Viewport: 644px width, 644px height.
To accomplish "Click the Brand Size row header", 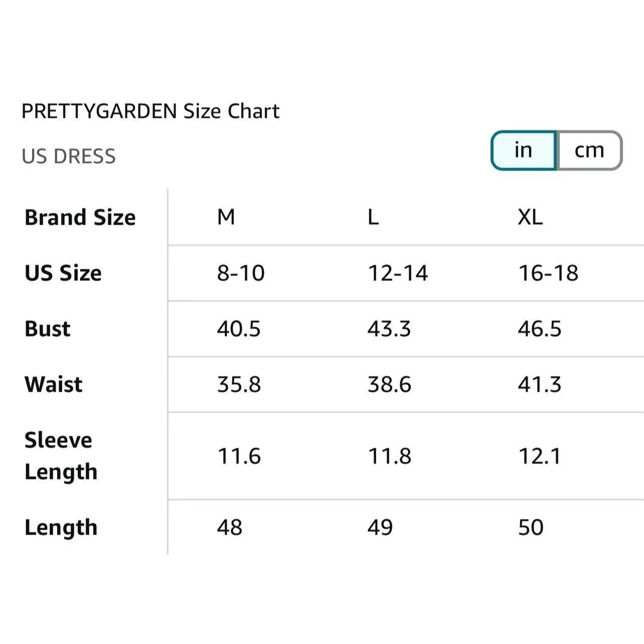I will pyautogui.click(x=80, y=217).
